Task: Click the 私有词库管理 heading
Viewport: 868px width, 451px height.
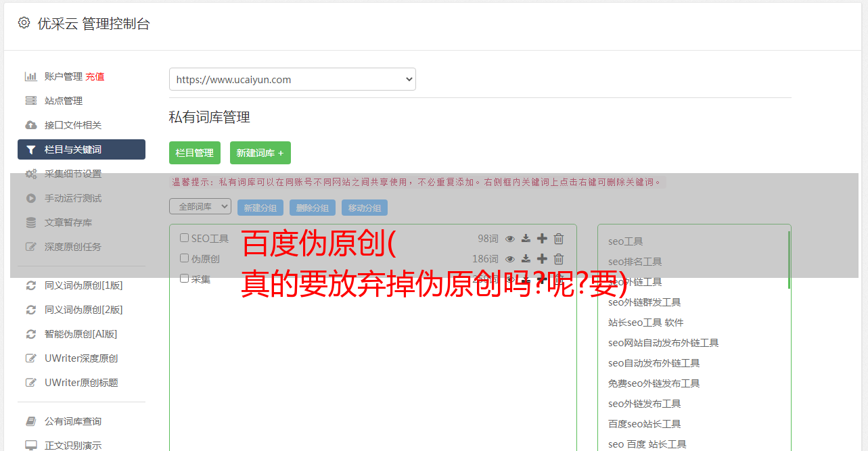Action: [x=210, y=117]
